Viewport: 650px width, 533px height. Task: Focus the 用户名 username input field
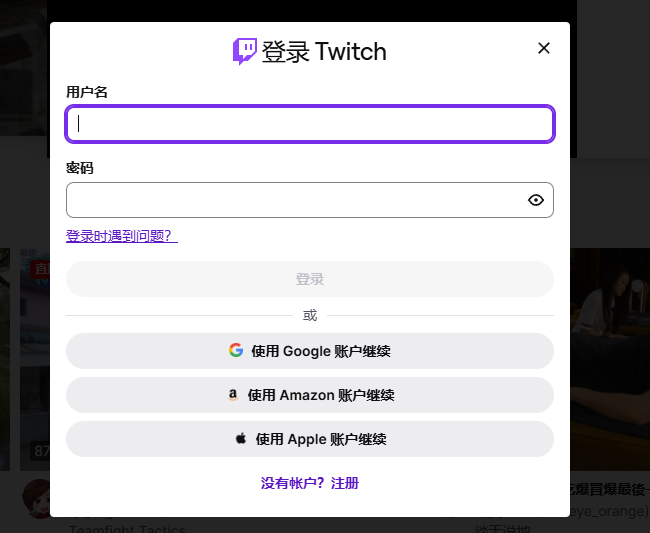(x=310, y=124)
